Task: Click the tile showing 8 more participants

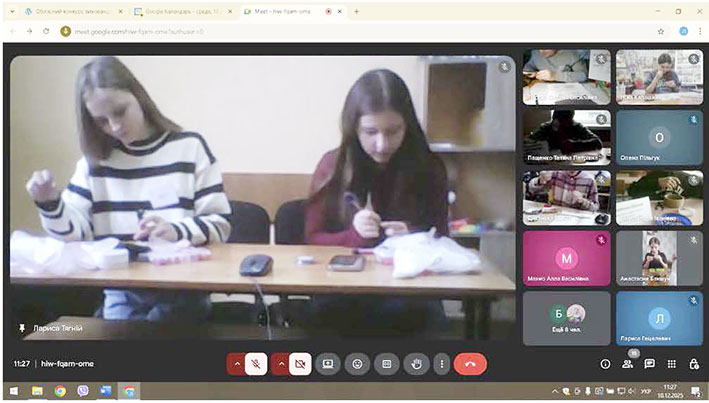Action: coord(566,318)
